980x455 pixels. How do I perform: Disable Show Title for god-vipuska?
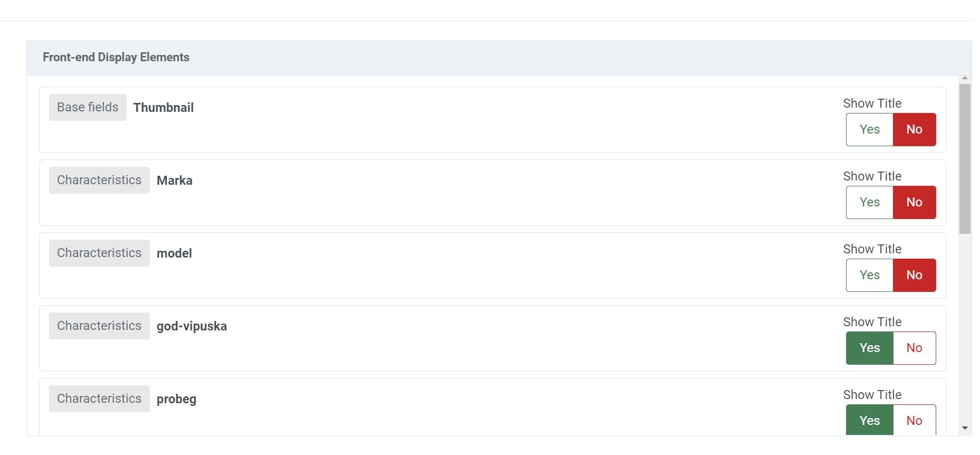(914, 348)
